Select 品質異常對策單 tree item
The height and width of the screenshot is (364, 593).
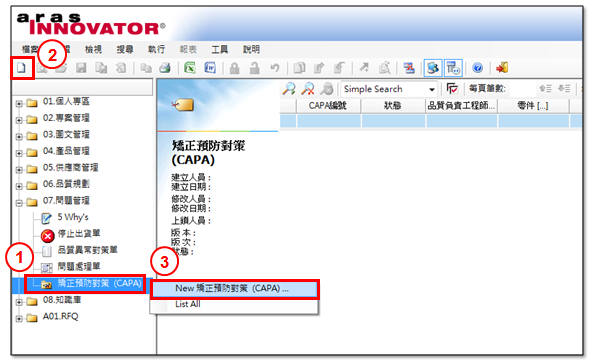[x=87, y=250]
